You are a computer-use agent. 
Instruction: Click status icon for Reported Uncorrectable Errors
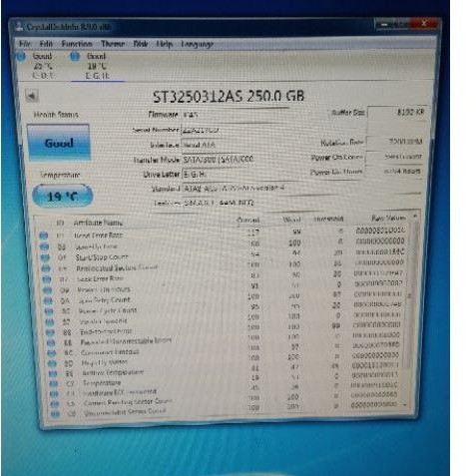[x=51, y=342]
